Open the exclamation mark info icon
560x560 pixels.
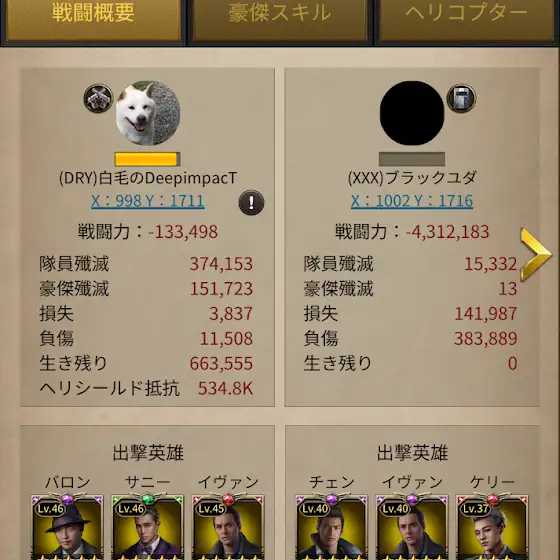click(251, 202)
